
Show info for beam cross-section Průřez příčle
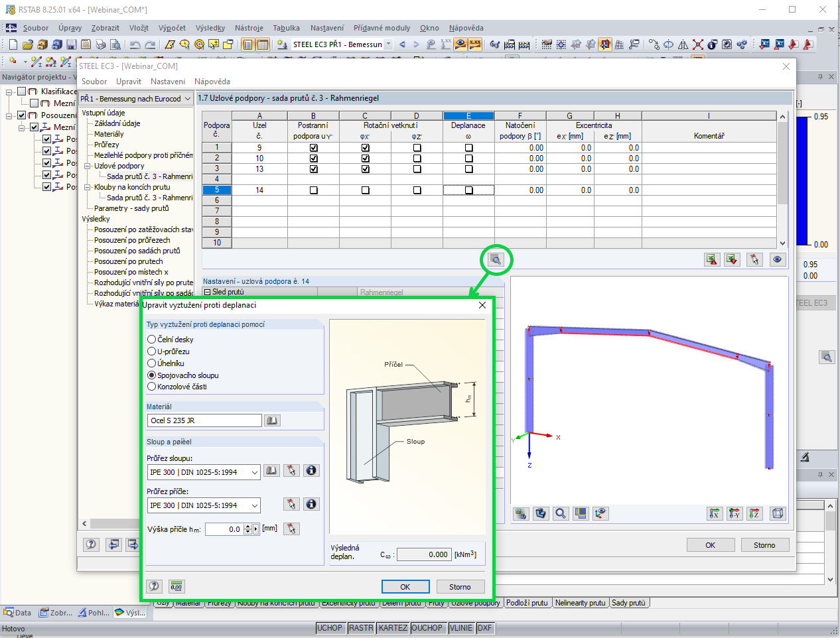point(311,504)
